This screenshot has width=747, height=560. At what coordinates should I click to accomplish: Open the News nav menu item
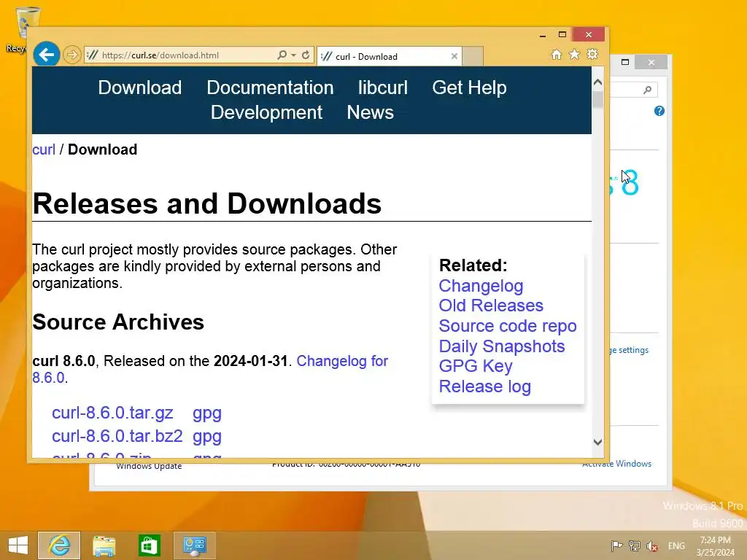click(370, 113)
